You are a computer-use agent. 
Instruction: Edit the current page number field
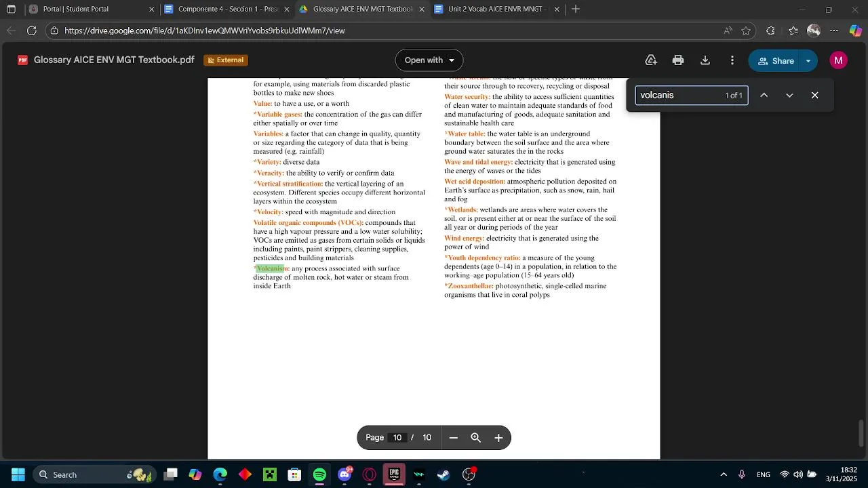click(x=397, y=438)
